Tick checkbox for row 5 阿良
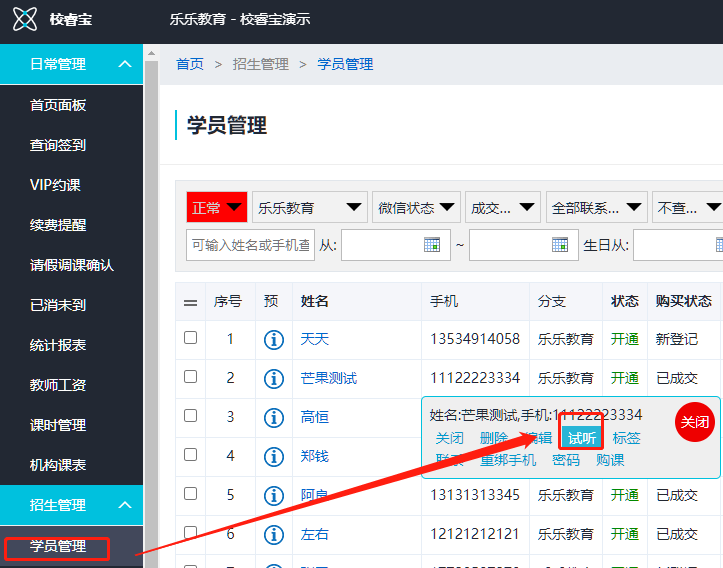Image resolution: width=723 pixels, height=568 pixels. [190, 494]
